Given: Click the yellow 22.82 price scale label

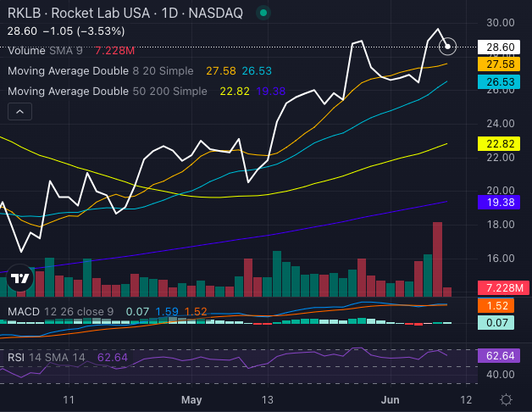Looking at the screenshot, I should 499,143.
